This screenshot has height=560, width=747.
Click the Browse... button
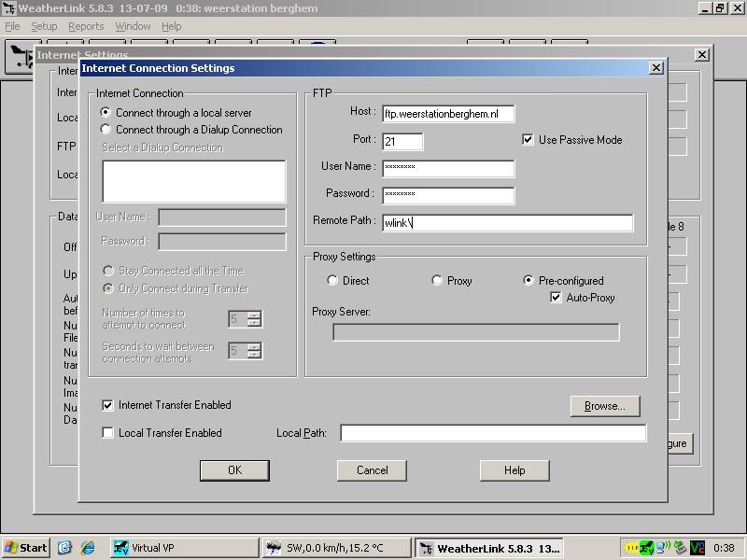(605, 406)
